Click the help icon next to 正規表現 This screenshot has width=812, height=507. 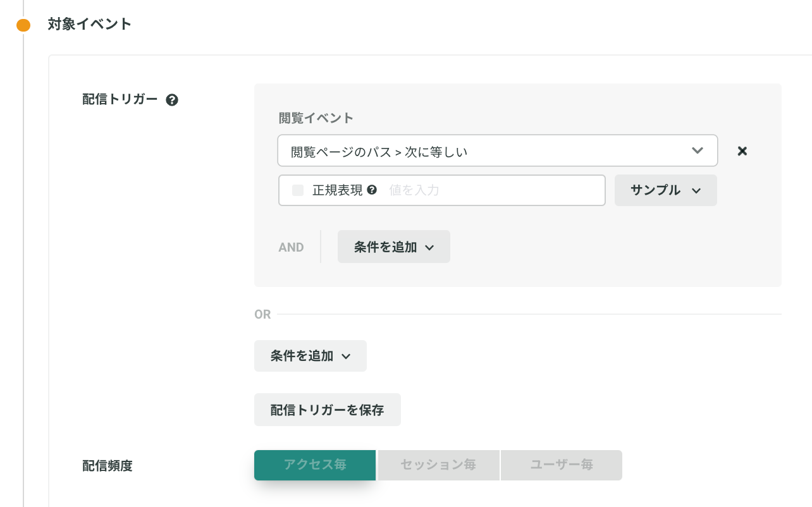tap(372, 190)
